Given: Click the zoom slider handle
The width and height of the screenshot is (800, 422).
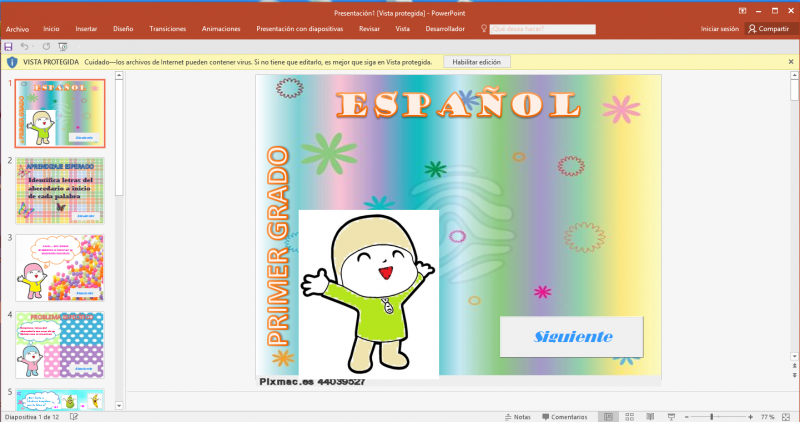Looking at the screenshot, I should 712,417.
